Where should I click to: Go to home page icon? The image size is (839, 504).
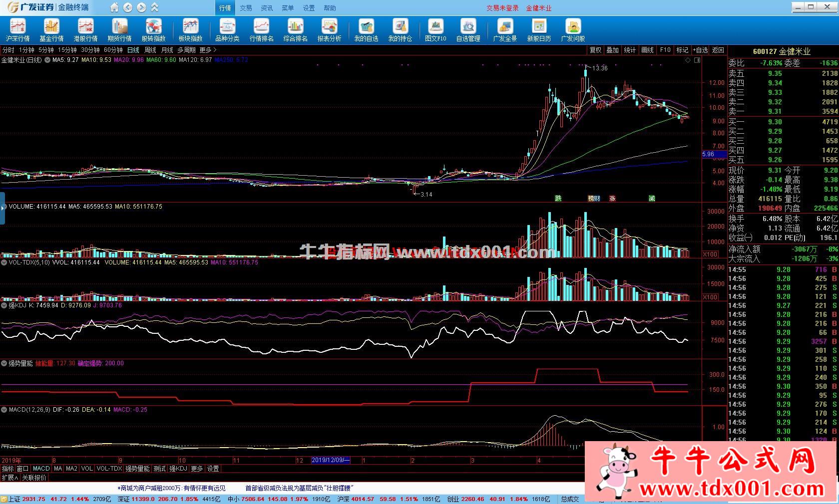[114, 7]
